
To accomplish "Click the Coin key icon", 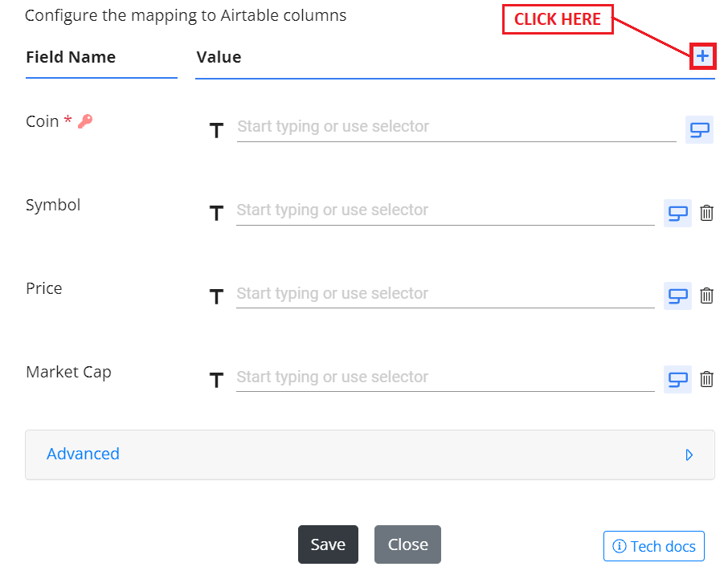I will click(85, 121).
